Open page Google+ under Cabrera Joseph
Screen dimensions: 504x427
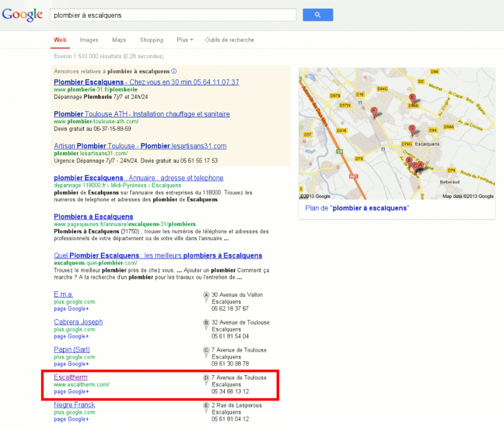pos(71,337)
